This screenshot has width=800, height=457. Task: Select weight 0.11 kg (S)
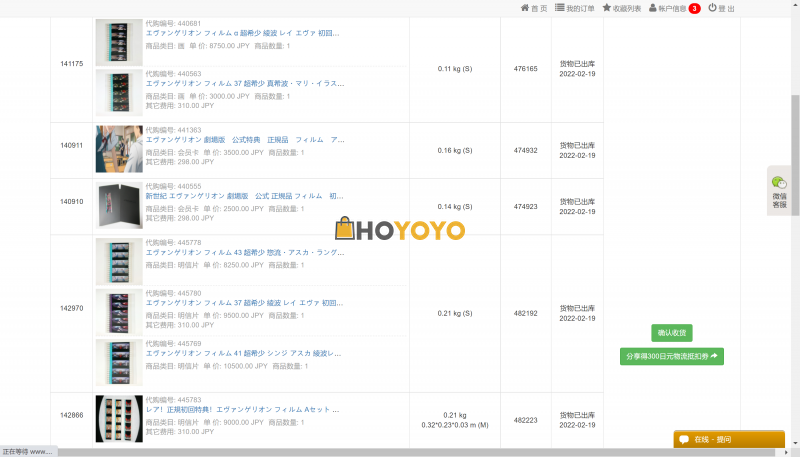pos(455,68)
